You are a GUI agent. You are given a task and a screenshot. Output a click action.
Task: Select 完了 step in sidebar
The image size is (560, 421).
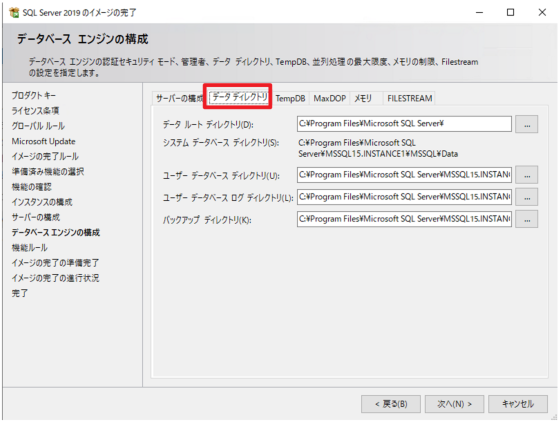point(20,293)
